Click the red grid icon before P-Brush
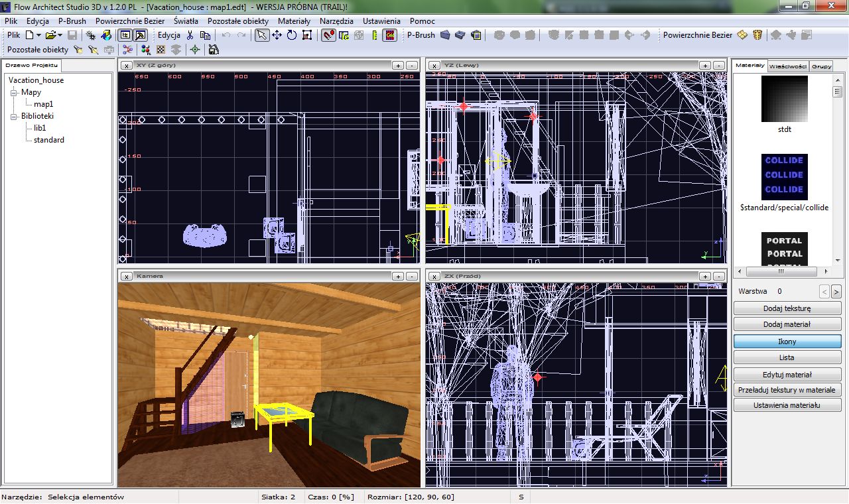 coord(390,35)
